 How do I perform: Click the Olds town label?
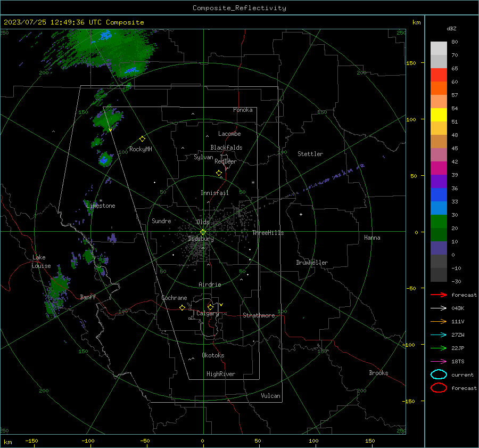[203, 222]
